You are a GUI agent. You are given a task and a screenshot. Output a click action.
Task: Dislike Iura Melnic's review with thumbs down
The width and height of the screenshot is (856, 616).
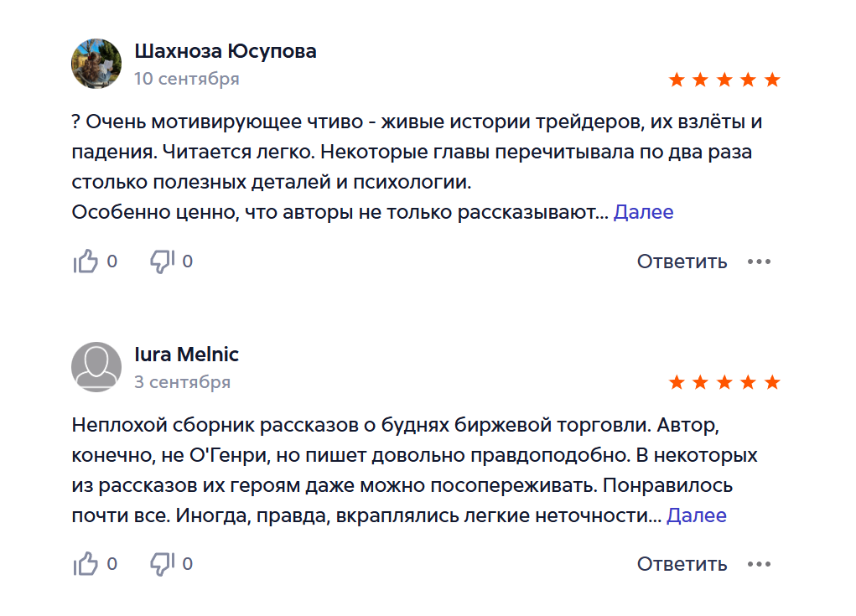point(161,564)
